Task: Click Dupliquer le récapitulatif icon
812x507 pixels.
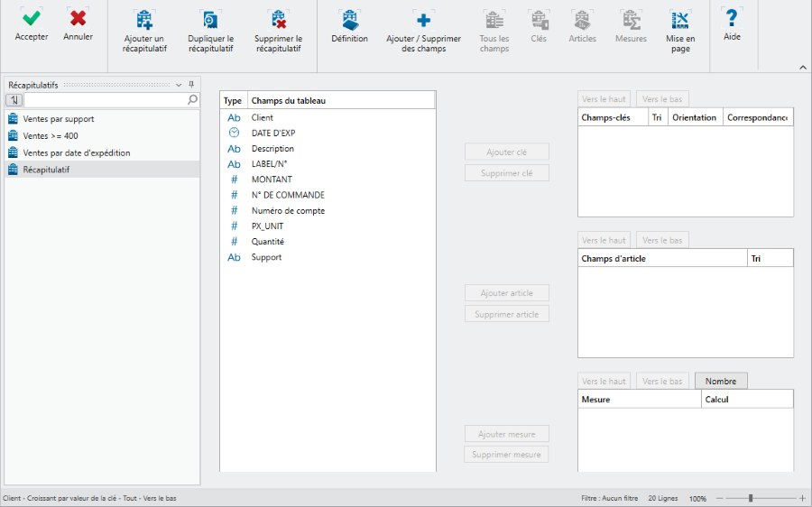Action: pos(210,20)
